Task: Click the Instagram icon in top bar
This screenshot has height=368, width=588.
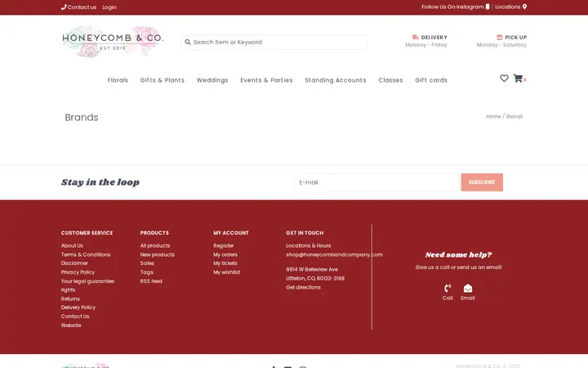Action: [488, 7]
